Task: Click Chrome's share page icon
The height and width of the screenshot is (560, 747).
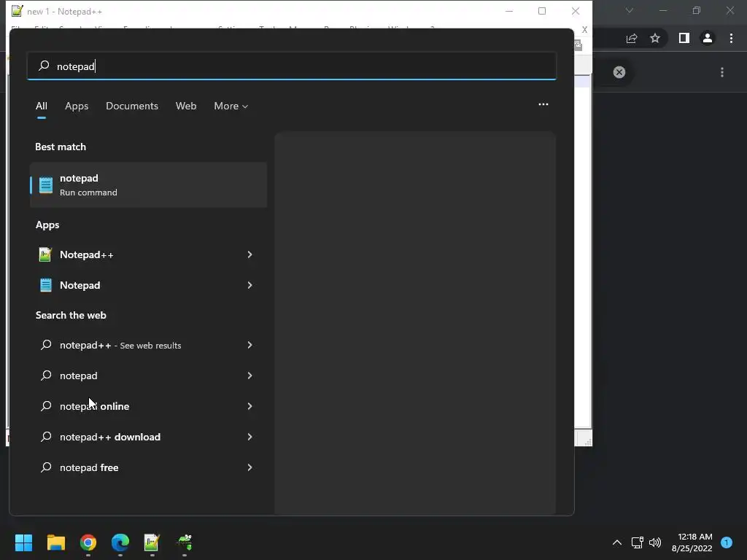Action: point(632,38)
